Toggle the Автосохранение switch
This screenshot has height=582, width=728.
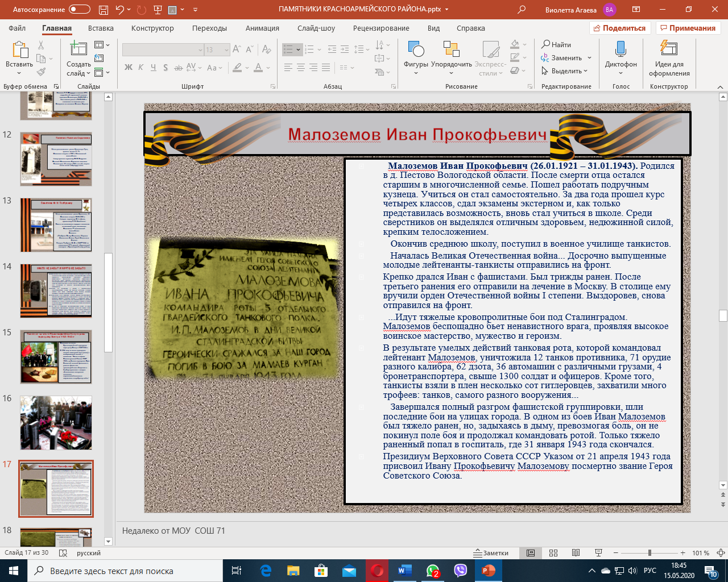[79, 10]
